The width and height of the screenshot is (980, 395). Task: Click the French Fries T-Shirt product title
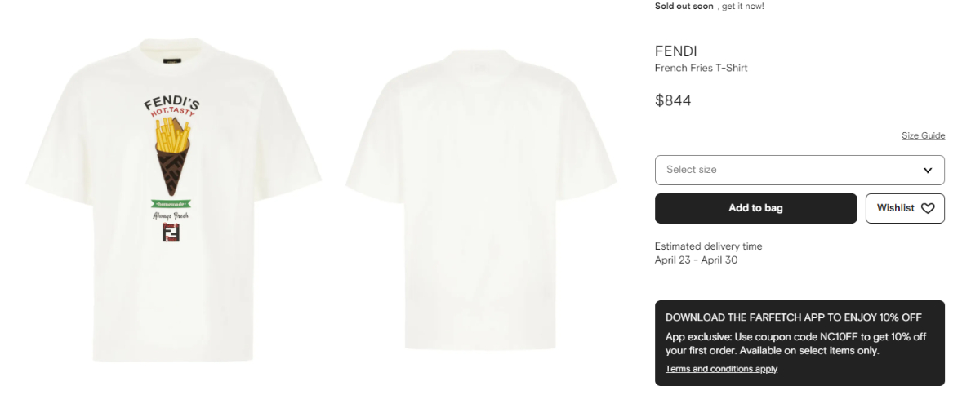pos(701,68)
